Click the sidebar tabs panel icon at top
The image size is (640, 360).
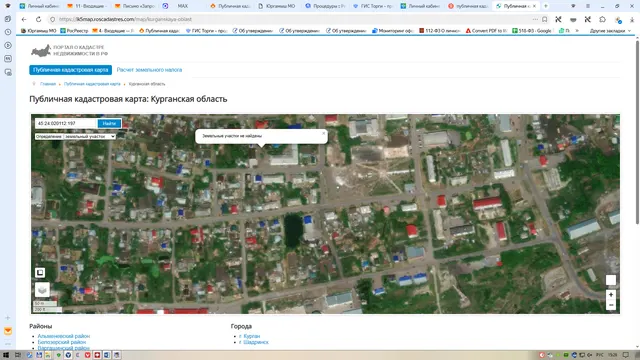[8, 19]
